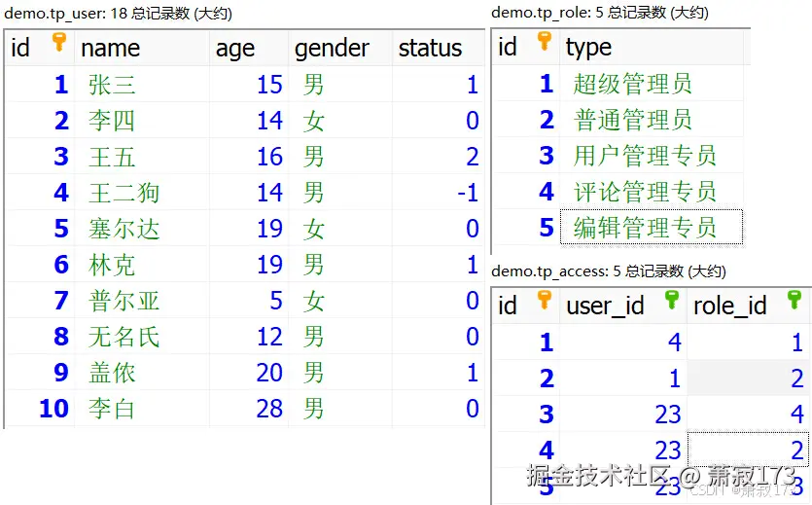Screen dimensions: 812x505
Task: Click the user_id column header text
Action: (605, 306)
